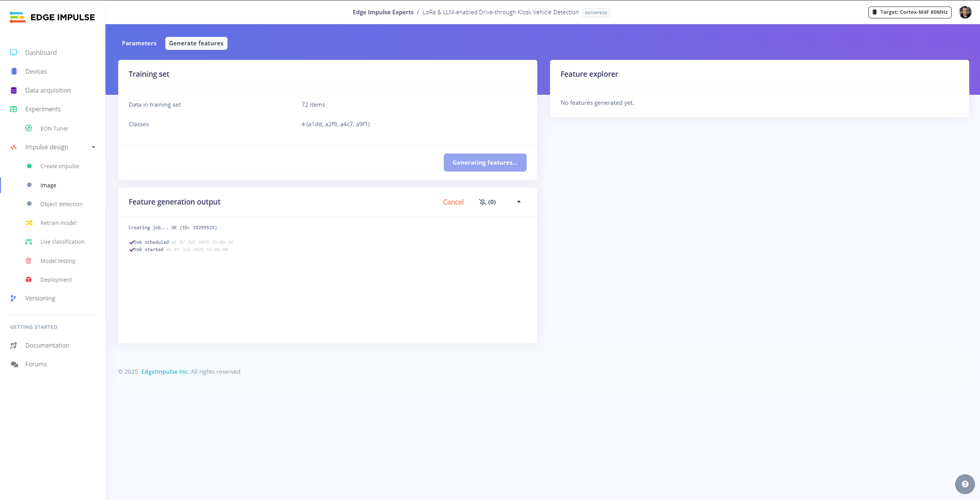Image resolution: width=980 pixels, height=500 pixels.
Task: Open Create impulse step
Action: pos(60,166)
